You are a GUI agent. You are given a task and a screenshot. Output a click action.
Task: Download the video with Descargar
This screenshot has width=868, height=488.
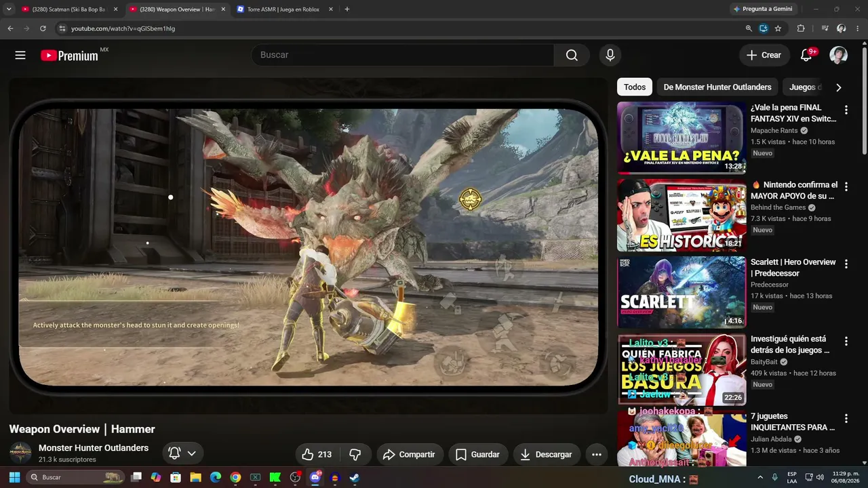point(547,455)
